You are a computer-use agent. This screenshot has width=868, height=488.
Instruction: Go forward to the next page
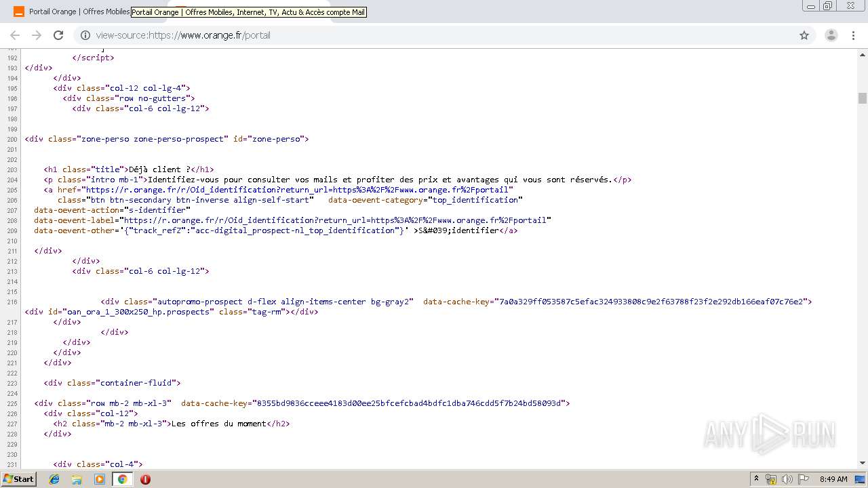37,35
